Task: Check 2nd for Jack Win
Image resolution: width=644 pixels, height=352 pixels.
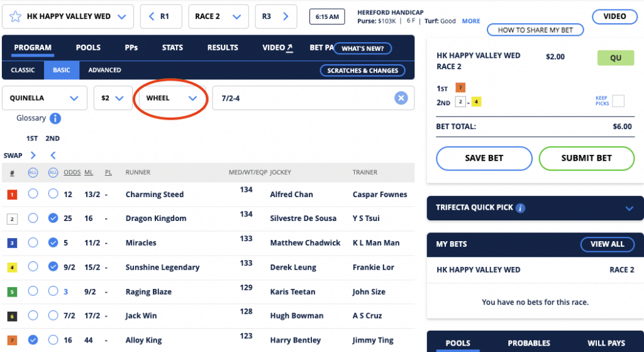Action: (53, 315)
